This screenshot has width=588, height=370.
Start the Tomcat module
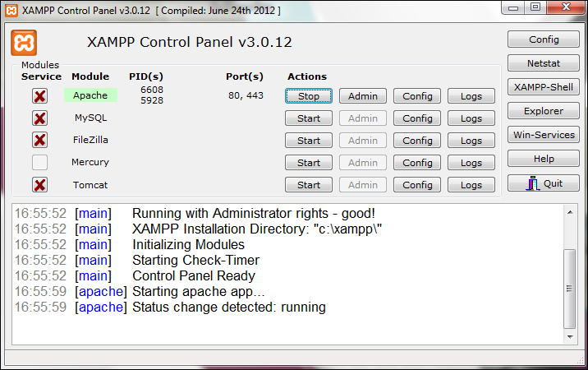pyautogui.click(x=309, y=185)
